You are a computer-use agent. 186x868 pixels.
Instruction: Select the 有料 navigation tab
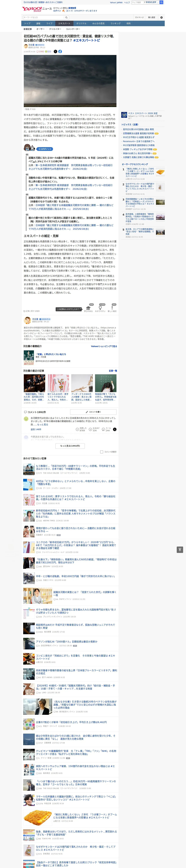(129, 24)
